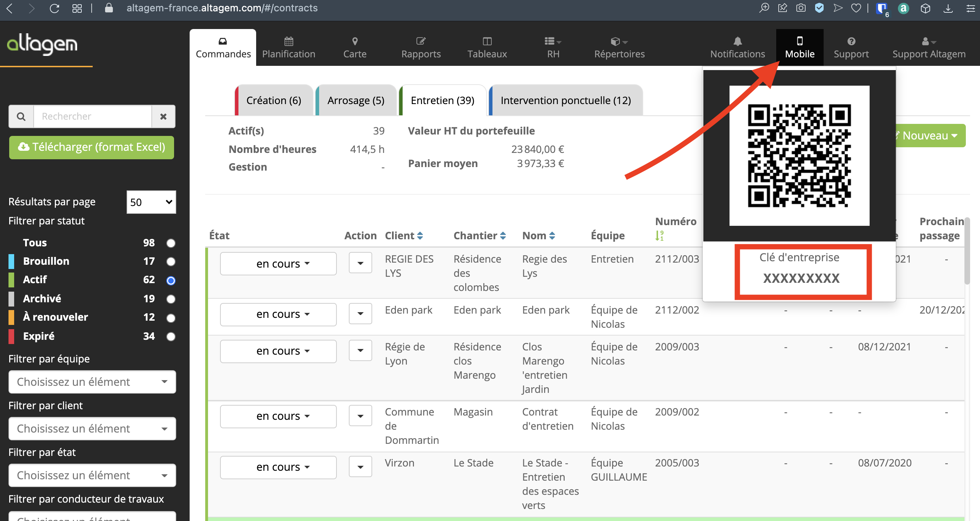980x521 pixels.
Task: Open the Commandes tab
Action: pyautogui.click(x=223, y=47)
